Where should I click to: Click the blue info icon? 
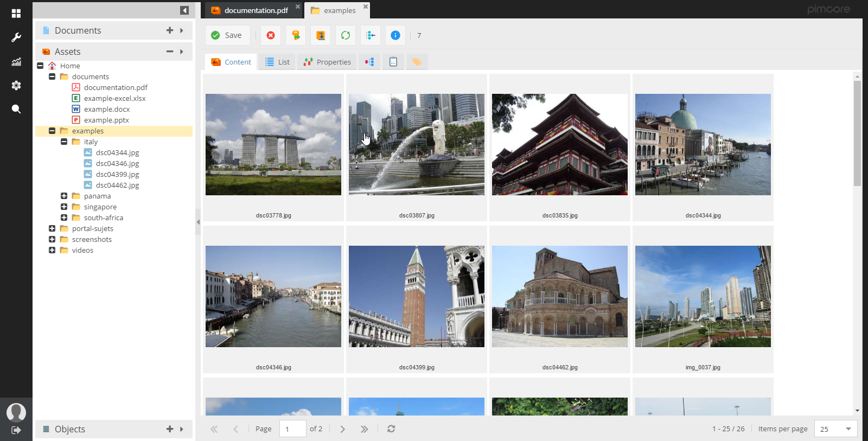click(395, 35)
